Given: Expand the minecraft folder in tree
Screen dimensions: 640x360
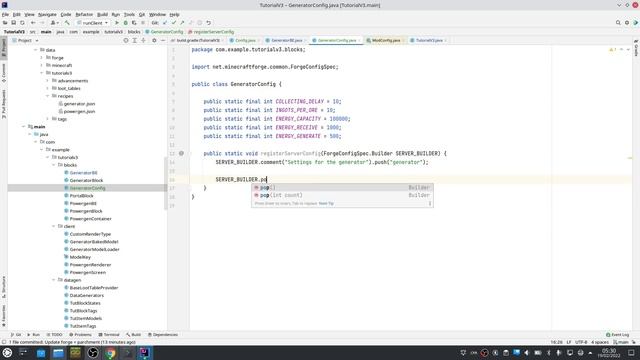Looking at the screenshot, I should click(x=42, y=65).
